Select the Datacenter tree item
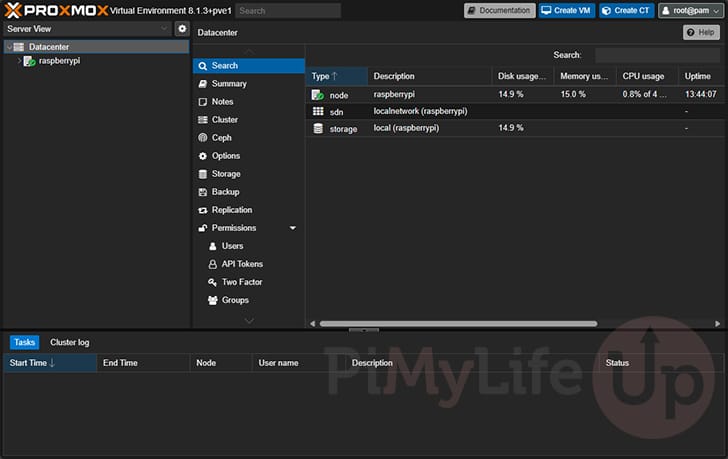The width and height of the screenshot is (728, 459). (97, 47)
